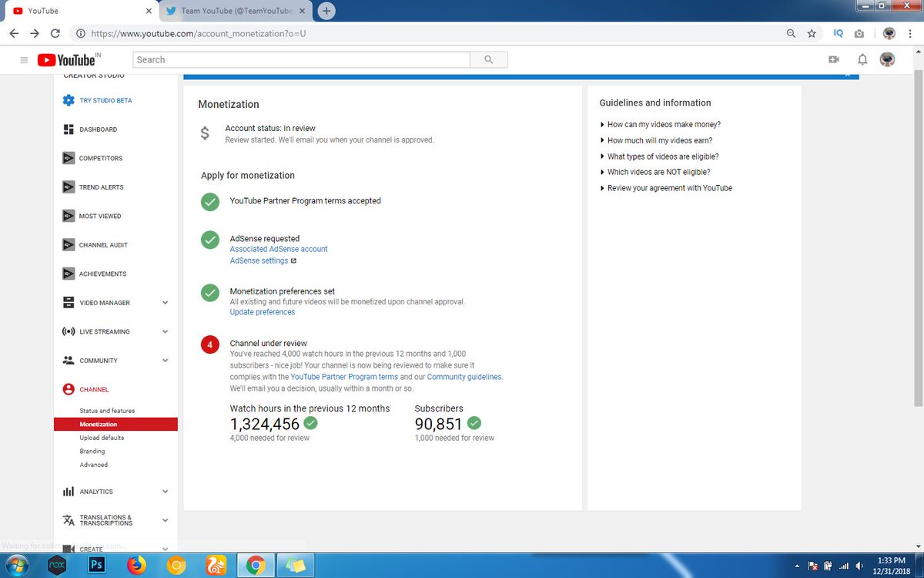Click the red step 4 circle
This screenshot has width=924, height=578.
[209, 344]
